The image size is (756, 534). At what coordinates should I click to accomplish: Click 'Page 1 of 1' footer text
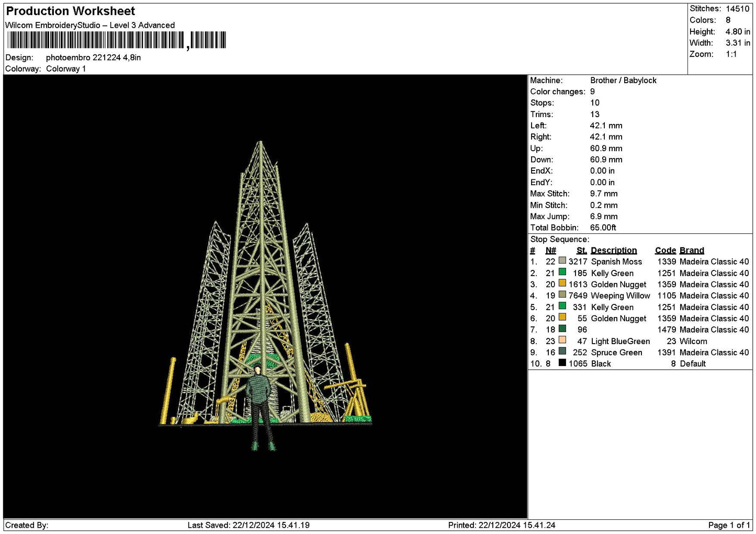(729, 525)
